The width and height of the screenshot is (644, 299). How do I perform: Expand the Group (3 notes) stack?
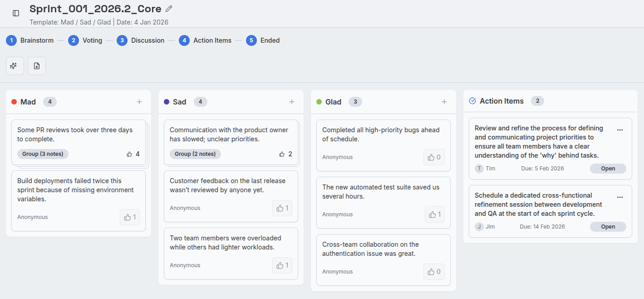click(43, 154)
